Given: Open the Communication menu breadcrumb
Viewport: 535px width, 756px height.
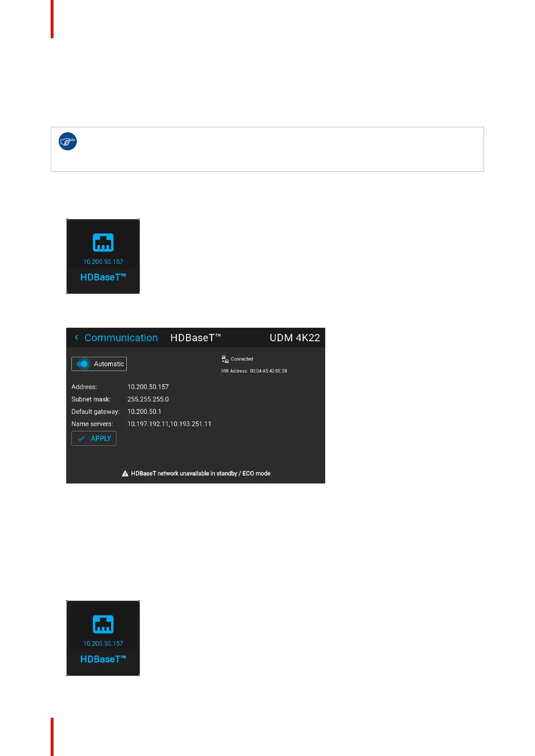Looking at the screenshot, I should click(x=121, y=338).
